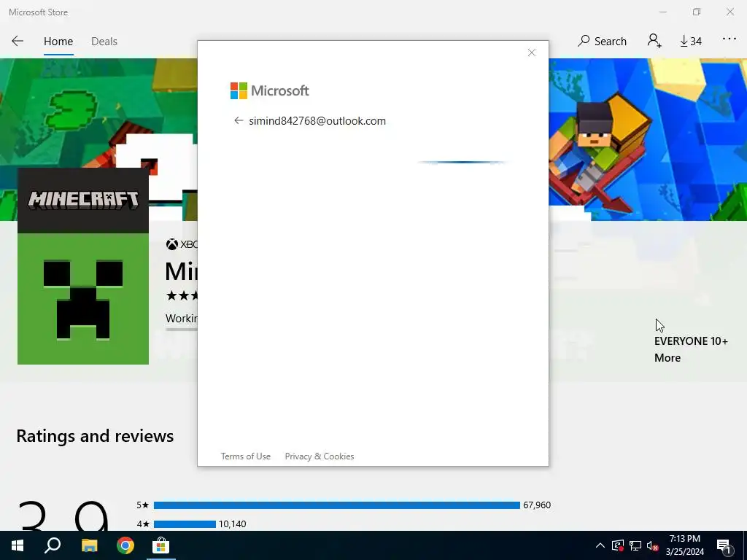Open Terms of Use link
The width and height of the screenshot is (747, 560).
coord(245,456)
